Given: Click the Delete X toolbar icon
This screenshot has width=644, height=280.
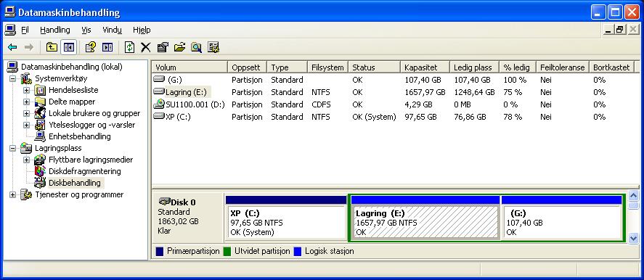Looking at the screenshot, I should click(146, 48).
